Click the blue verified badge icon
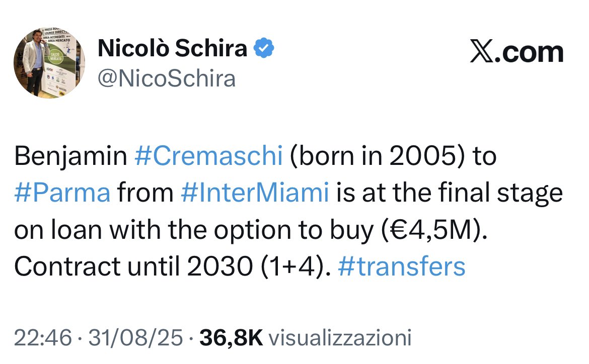 pyautogui.click(x=263, y=48)
